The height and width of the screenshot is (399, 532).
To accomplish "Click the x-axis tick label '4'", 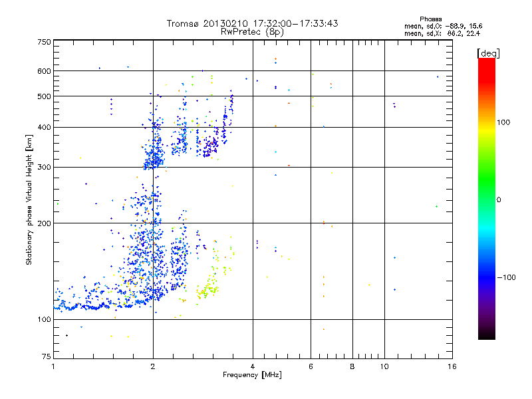I will 253,366.
